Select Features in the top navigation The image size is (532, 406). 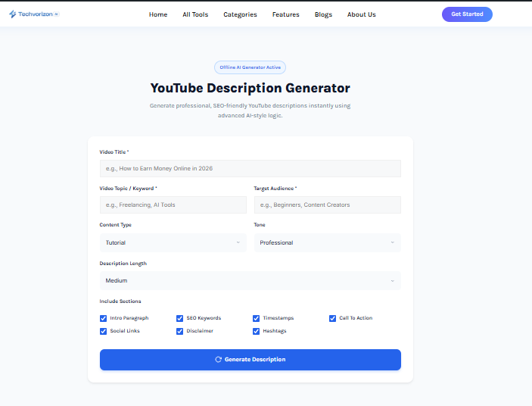[286, 14]
